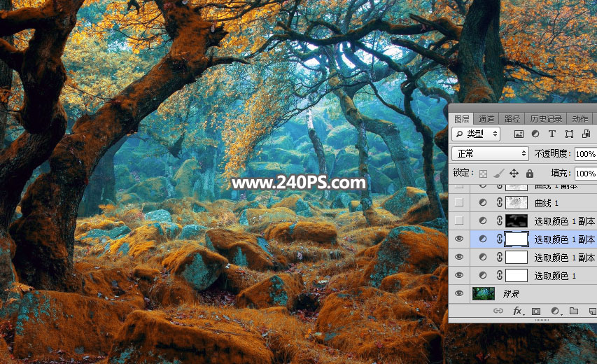Select layer named 背景
597x364 pixels.
512,294
